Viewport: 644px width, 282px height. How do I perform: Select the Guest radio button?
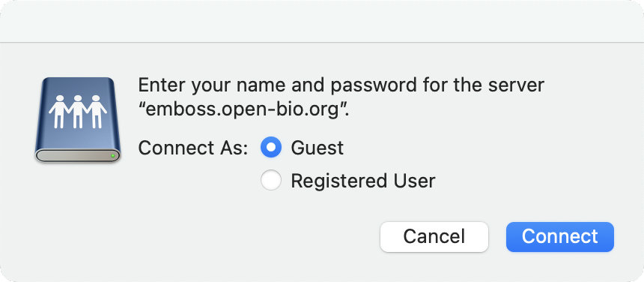pyautogui.click(x=271, y=147)
